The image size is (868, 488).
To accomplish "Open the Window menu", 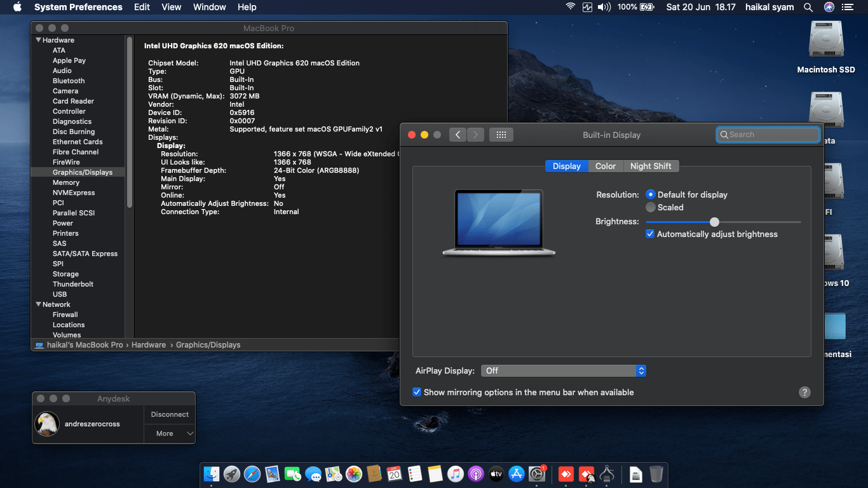I will point(210,7).
